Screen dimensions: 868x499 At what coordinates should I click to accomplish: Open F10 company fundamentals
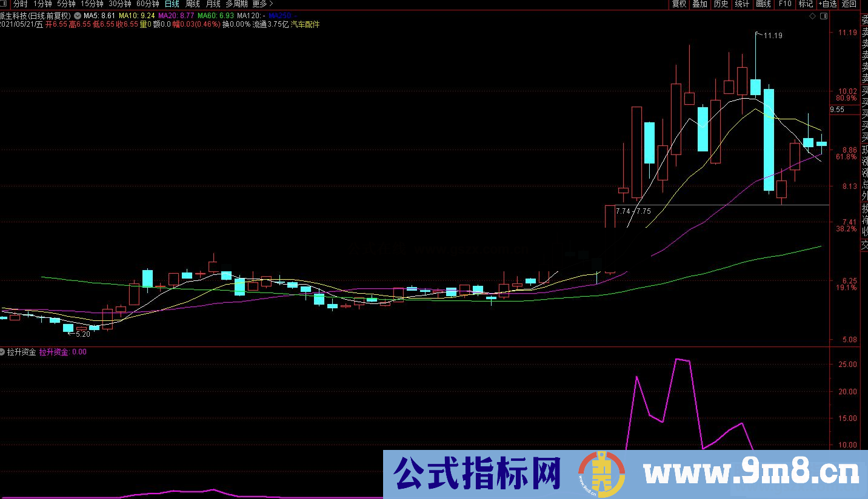[784, 4]
